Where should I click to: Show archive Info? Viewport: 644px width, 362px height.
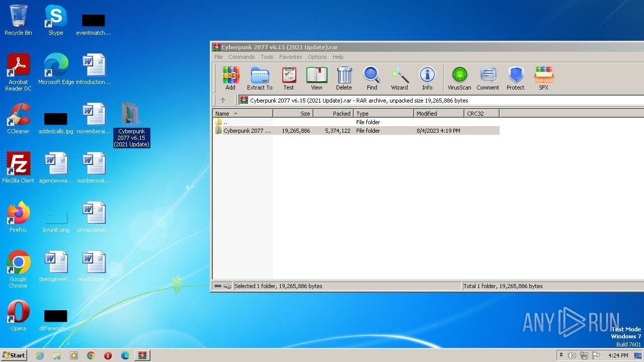pos(427,78)
